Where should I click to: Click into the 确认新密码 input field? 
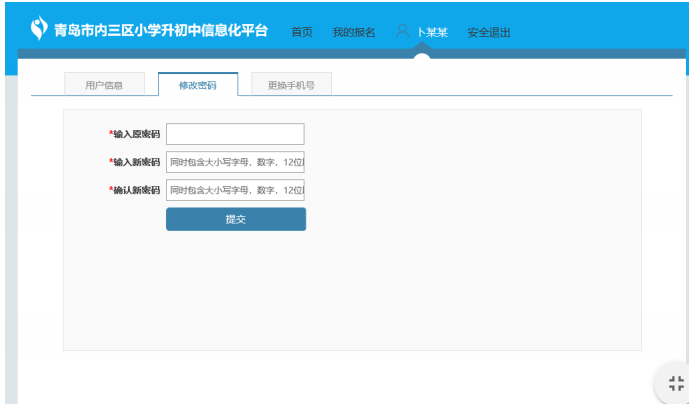(x=235, y=190)
